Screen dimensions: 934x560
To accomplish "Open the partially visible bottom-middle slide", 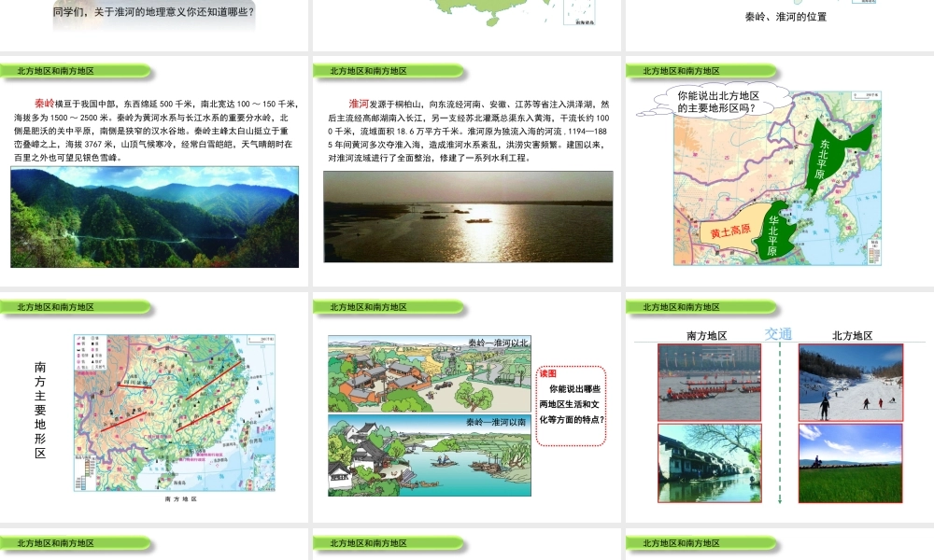I will point(467,544).
